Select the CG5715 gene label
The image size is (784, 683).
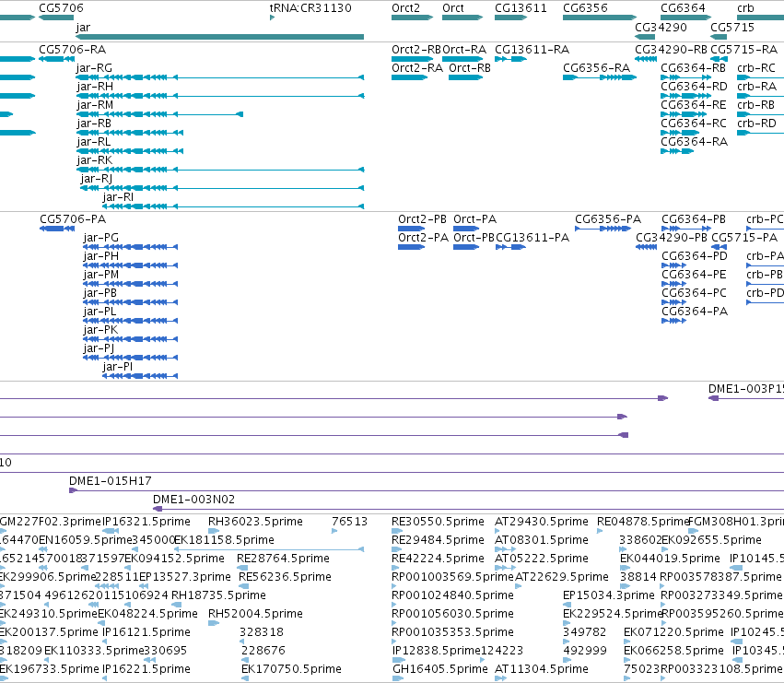pos(732,27)
